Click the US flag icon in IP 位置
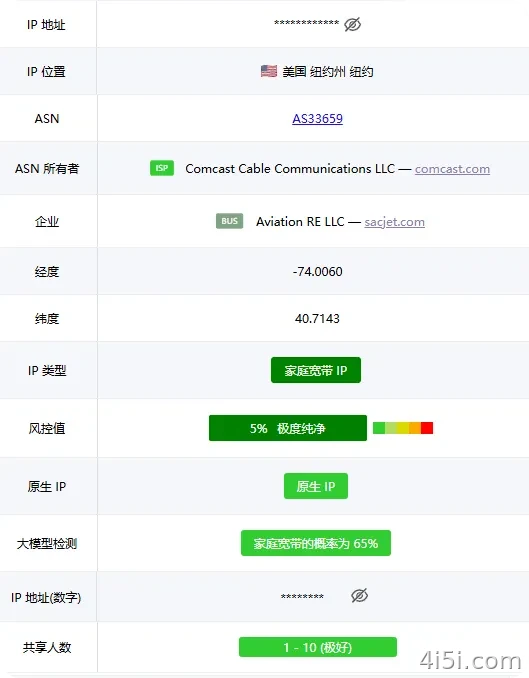Viewport: 529px width, 678px height. (x=269, y=71)
